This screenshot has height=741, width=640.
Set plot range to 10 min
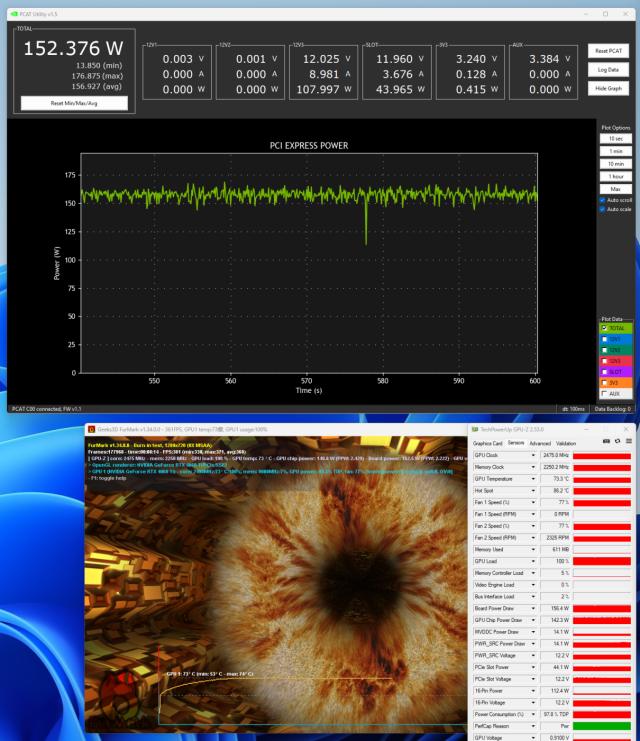(x=616, y=163)
